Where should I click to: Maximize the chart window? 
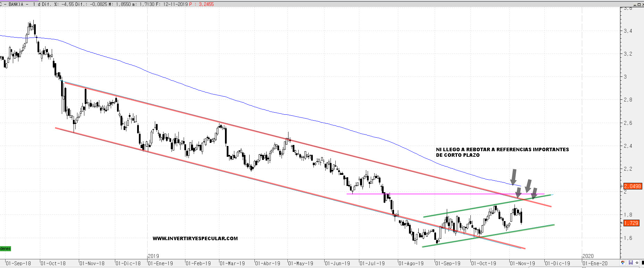tap(639, 5)
